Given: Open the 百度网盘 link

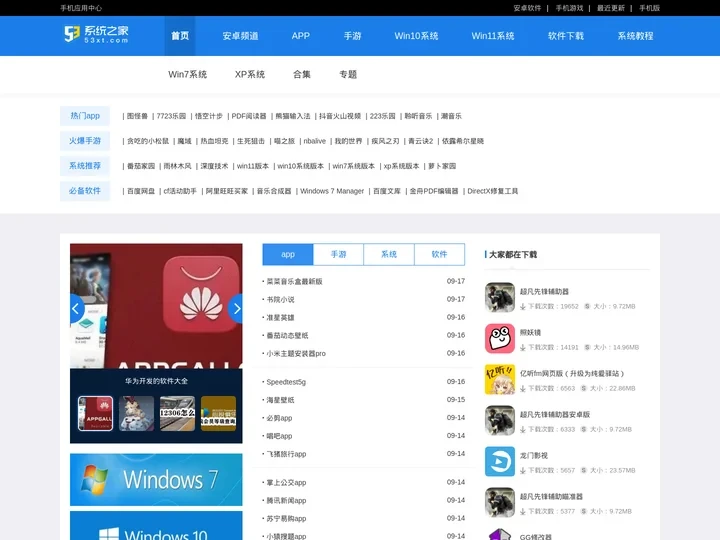Looking at the screenshot, I should click(x=141, y=191).
